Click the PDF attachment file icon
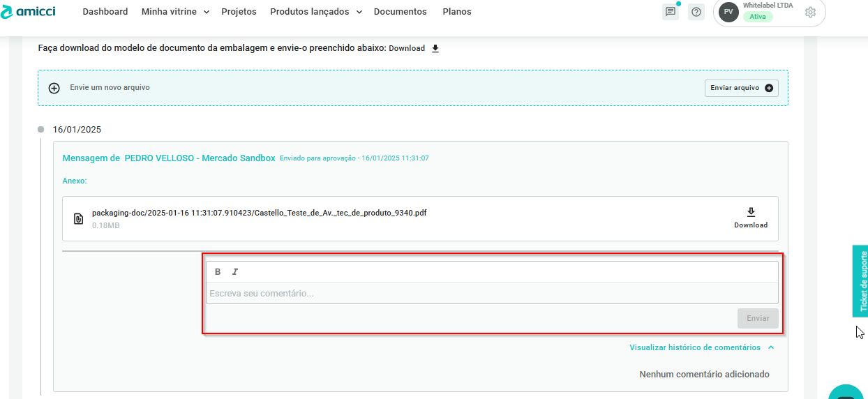The width and height of the screenshot is (868, 399). click(79, 219)
